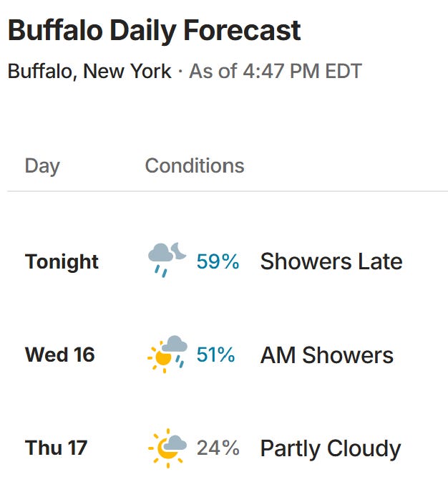Click the Buffalo Daily Forecast heading
This screenshot has width=448, height=477.
point(154,30)
